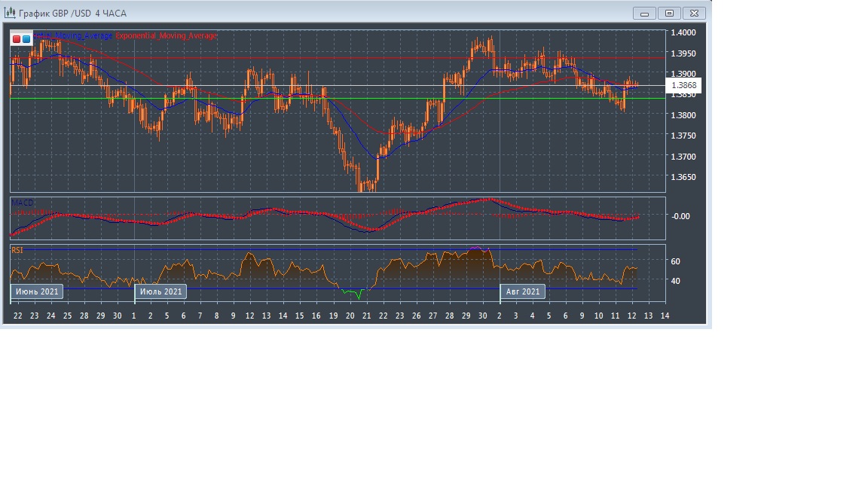Screen dimensions: 868x488
Task: Click RSI level 40 on the axis
Action: (x=675, y=281)
